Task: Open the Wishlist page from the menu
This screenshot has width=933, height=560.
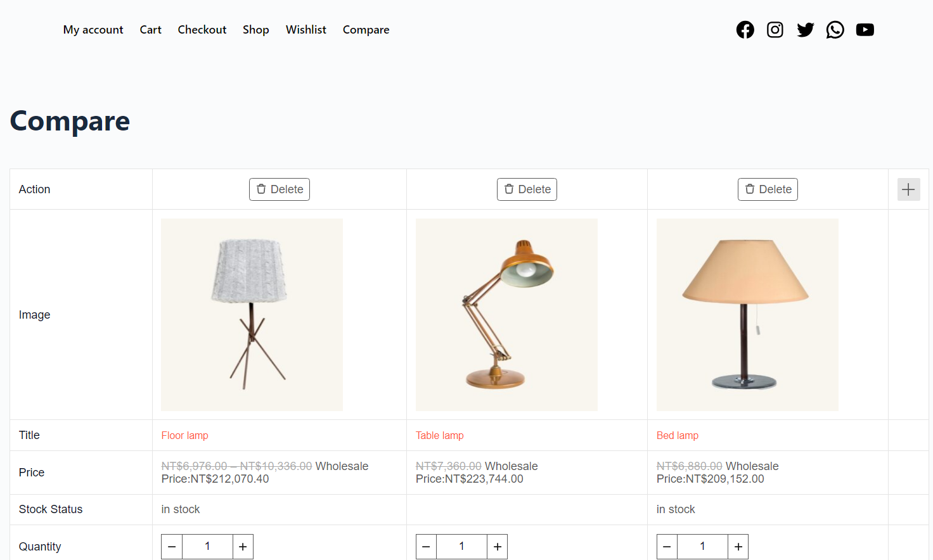Action: tap(306, 30)
